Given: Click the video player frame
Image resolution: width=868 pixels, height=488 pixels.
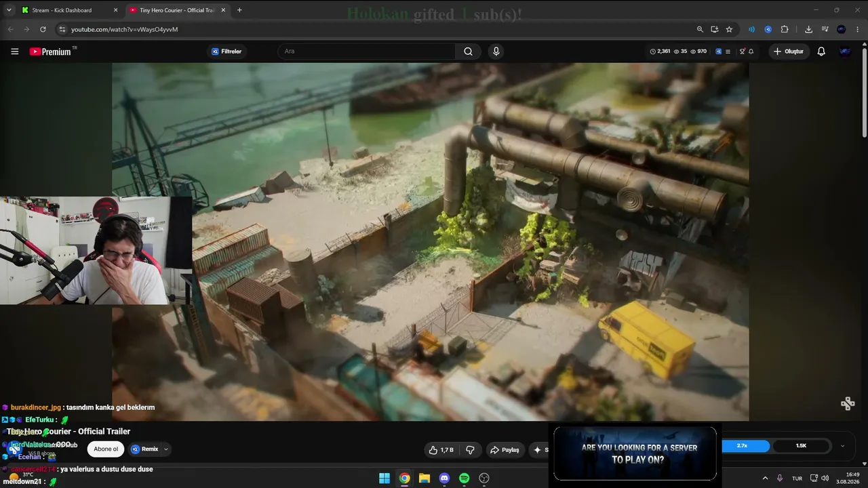Looking at the screenshot, I should [x=431, y=242].
